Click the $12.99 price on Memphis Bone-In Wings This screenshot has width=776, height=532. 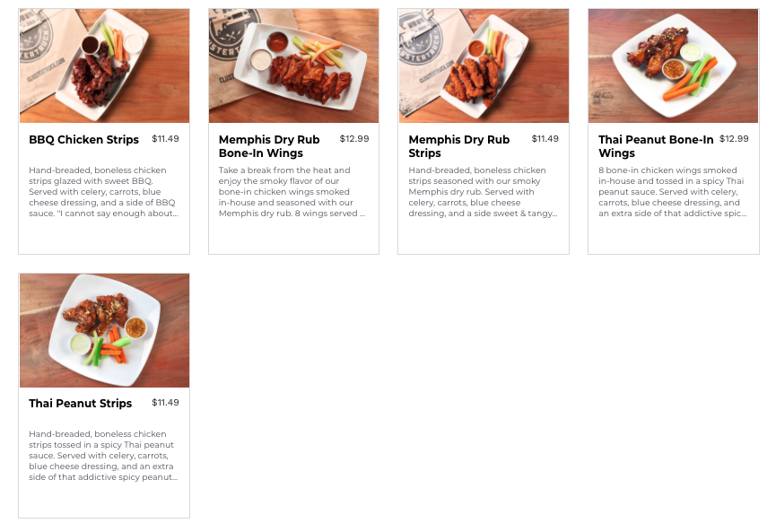pyautogui.click(x=354, y=139)
